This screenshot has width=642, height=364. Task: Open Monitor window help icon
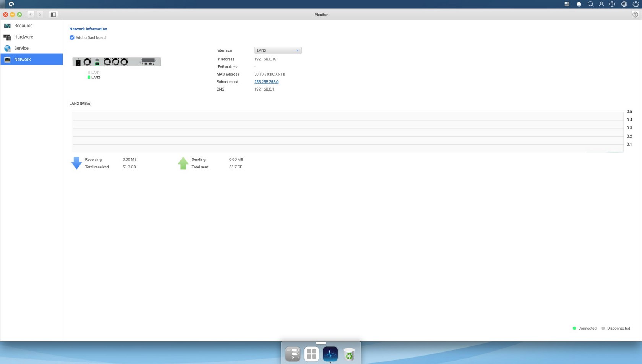pyautogui.click(x=635, y=15)
